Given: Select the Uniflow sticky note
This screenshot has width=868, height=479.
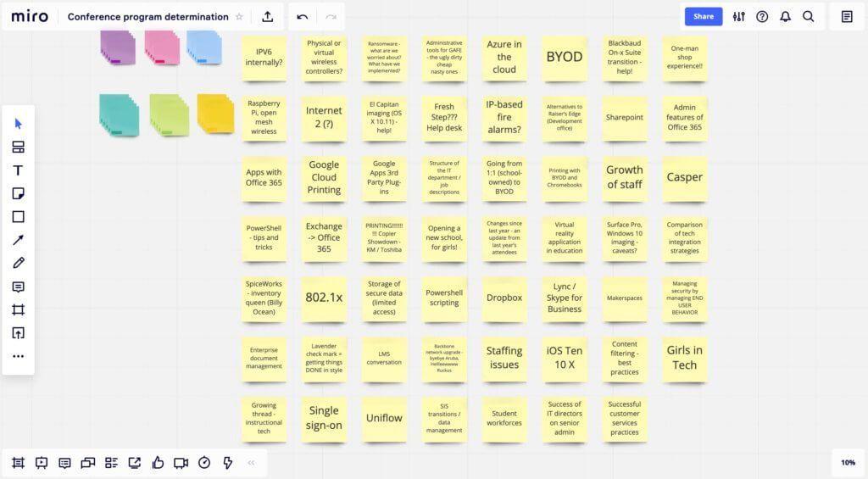Looking at the screenshot, I should coord(384,418).
